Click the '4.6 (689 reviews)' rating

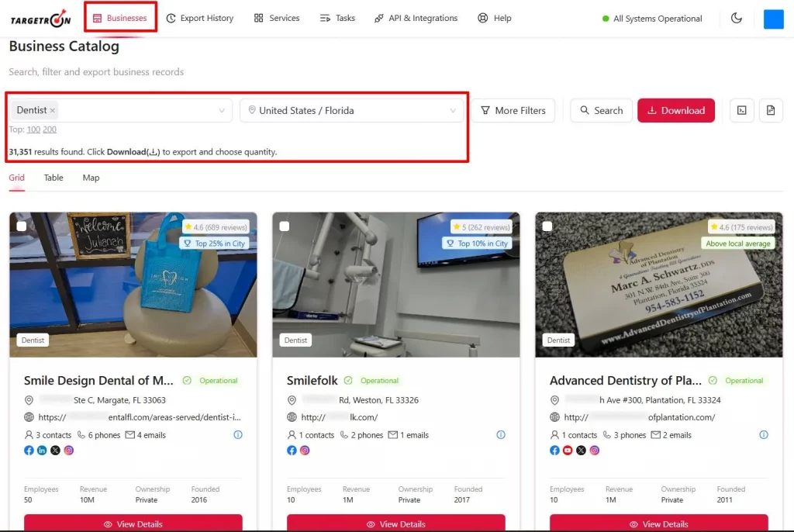pyautogui.click(x=216, y=227)
